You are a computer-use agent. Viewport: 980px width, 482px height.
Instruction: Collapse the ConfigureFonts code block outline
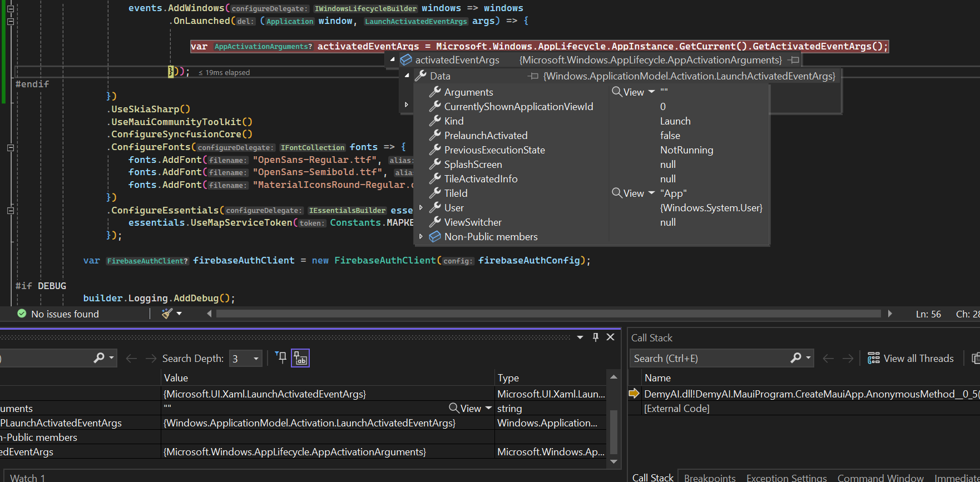10,148
